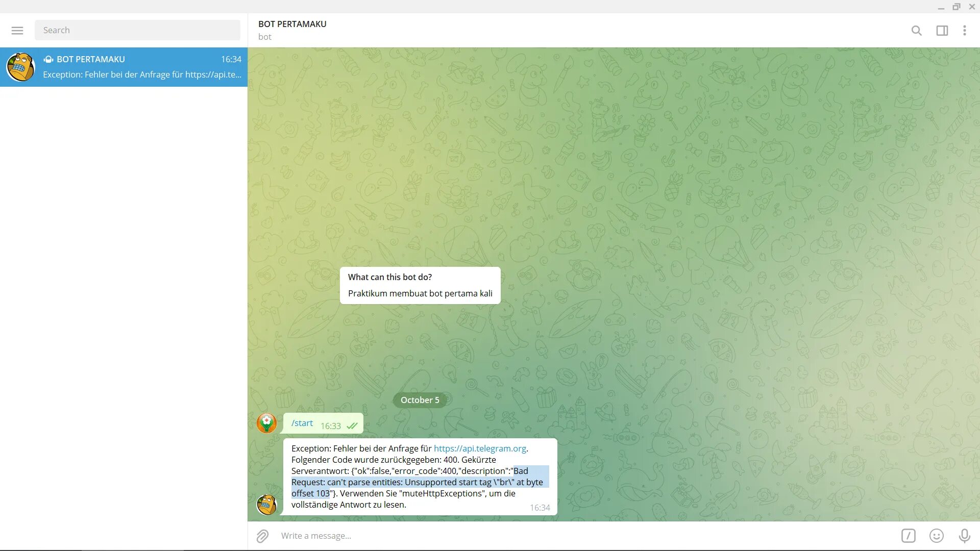The image size is (980, 551).
Task: Click the search-in-chat magnifier icon
Action: click(x=916, y=31)
